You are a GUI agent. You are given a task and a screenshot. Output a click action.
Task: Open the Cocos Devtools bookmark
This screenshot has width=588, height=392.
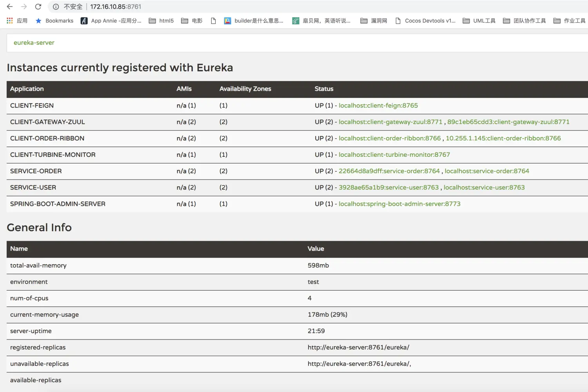click(x=425, y=21)
